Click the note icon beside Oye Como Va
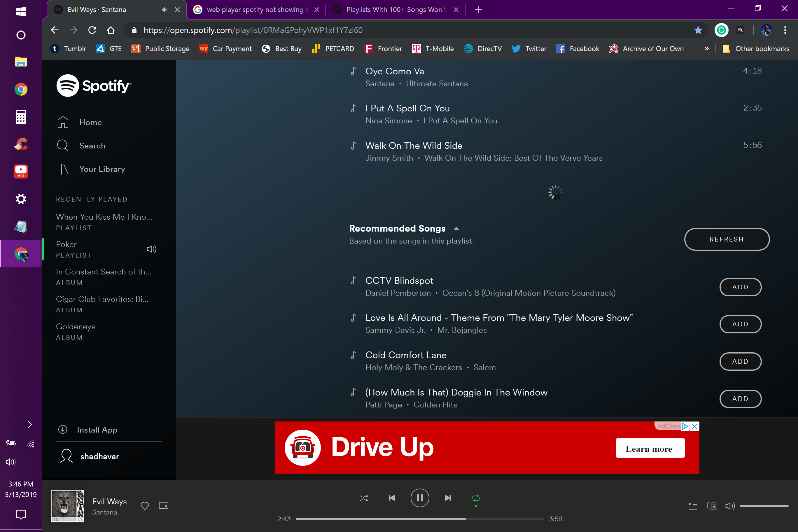Viewport: 798px width, 532px height. [x=353, y=71]
